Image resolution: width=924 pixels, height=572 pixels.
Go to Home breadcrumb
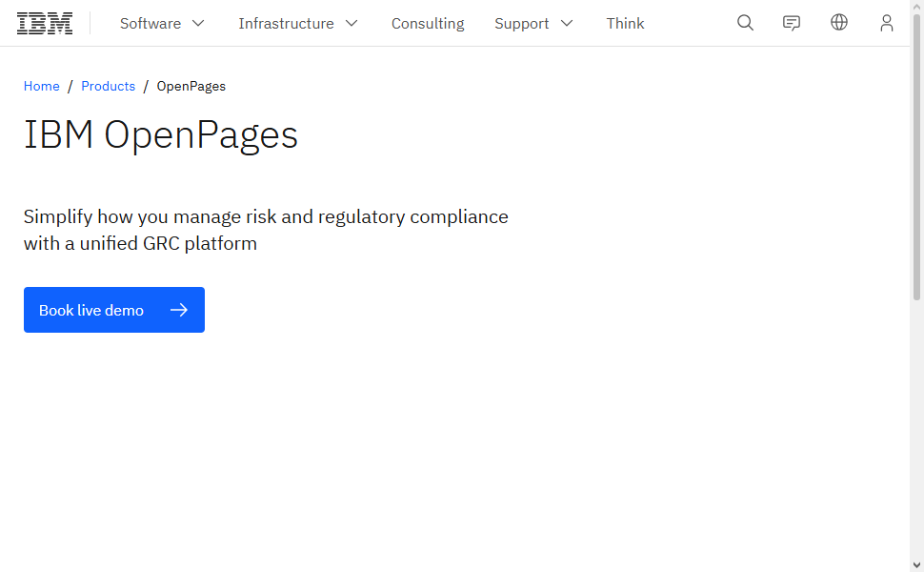(x=41, y=86)
